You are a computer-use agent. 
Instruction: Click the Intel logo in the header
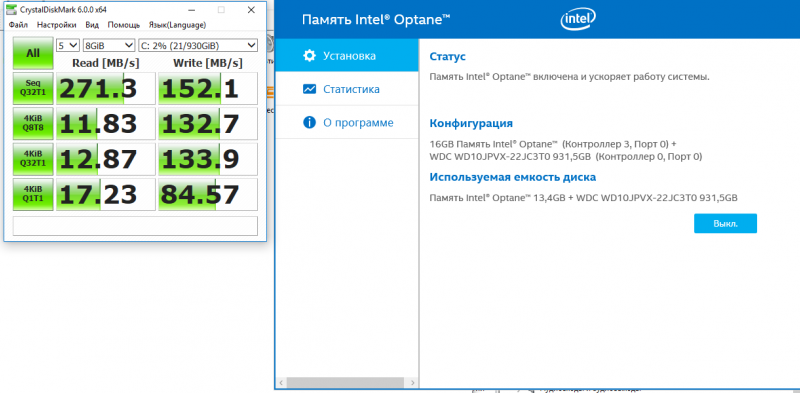578,19
